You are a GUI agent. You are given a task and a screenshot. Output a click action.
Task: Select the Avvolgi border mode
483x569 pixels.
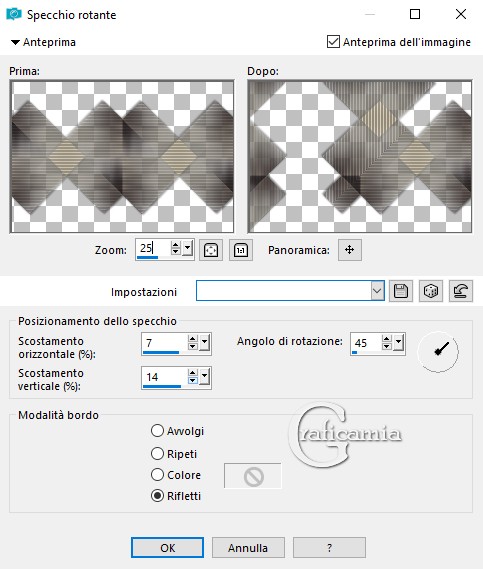point(157,431)
